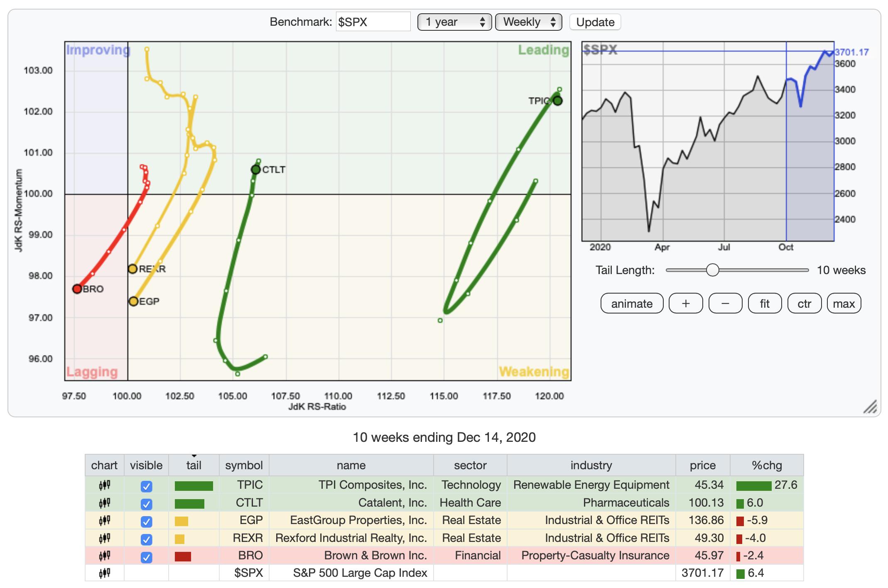Click the ctr button
Image resolution: width=888 pixels, height=588 pixels.
(x=804, y=304)
